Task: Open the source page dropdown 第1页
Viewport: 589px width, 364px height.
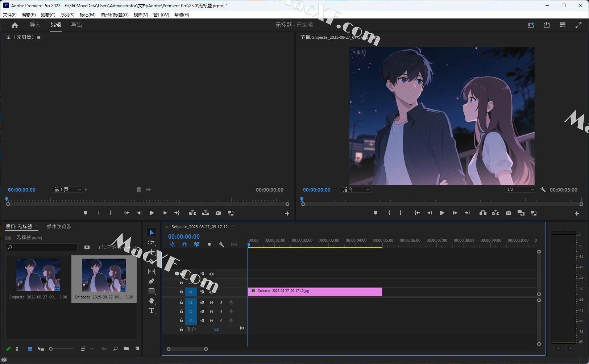Action: pyautogui.click(x=67, y=189)
